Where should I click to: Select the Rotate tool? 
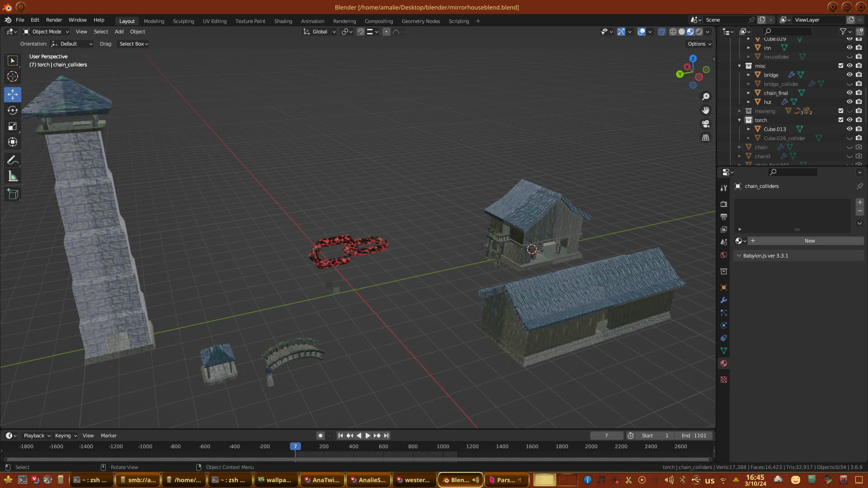click(x=13, y=111)
